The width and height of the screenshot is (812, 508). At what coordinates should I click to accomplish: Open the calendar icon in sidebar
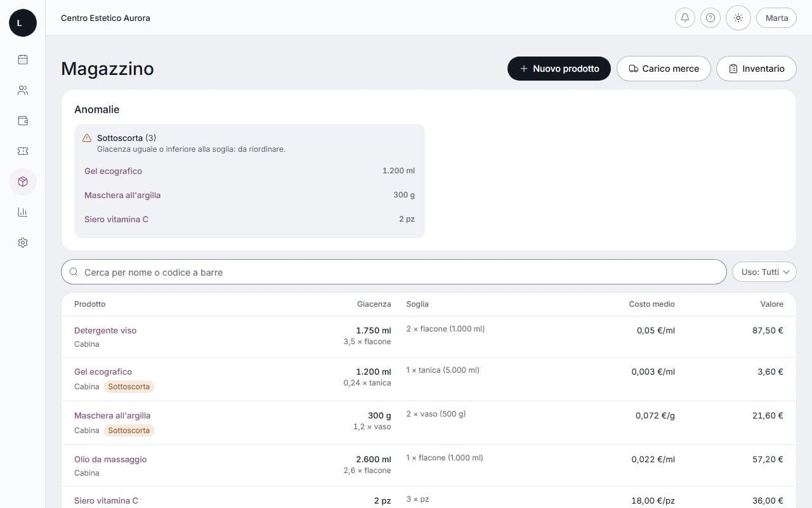click(23, 60)
